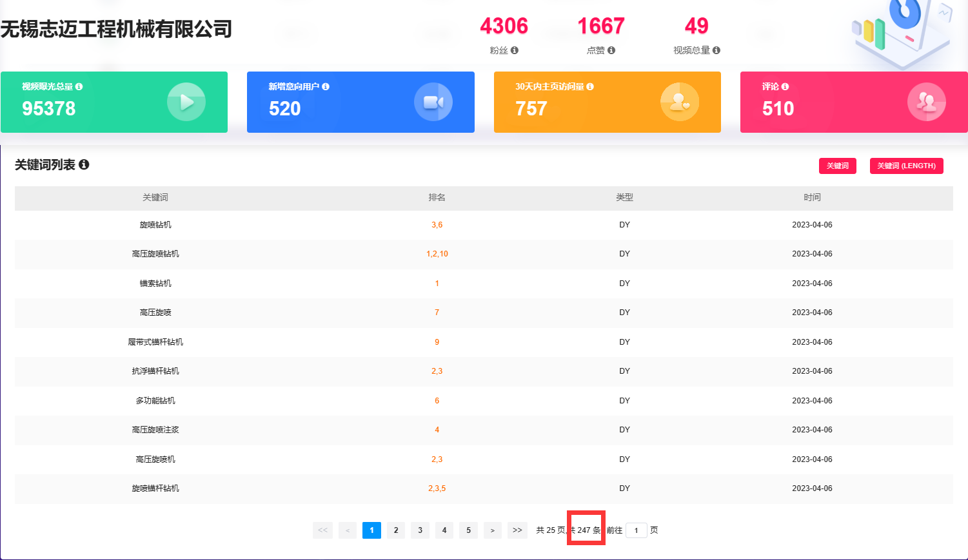Click rank value 2,3,5
This screenshot has width=968, height=560.
coord(437,488)
